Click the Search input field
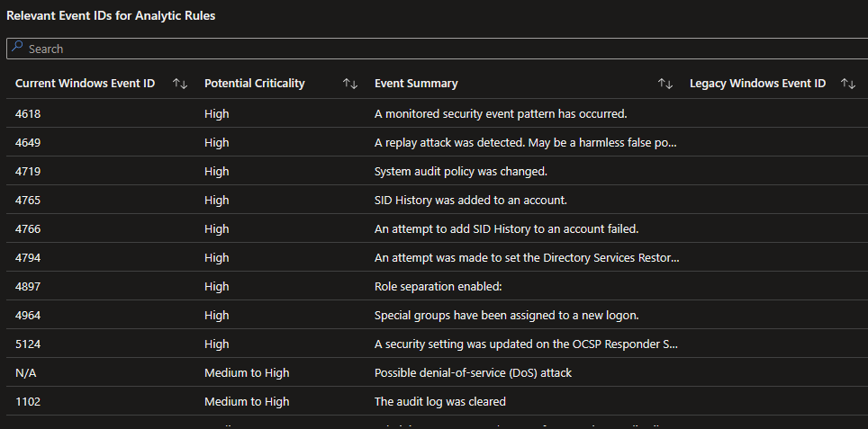 [432, 49]
